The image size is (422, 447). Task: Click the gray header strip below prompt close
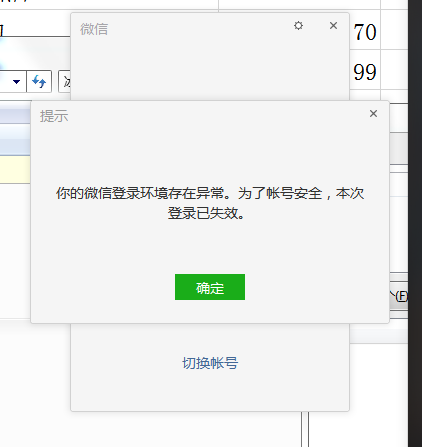point(399,148)
